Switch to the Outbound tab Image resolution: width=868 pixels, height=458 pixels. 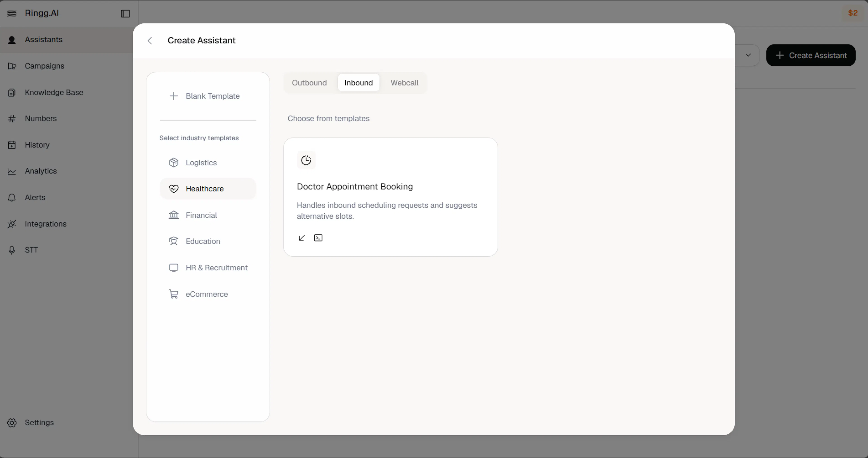pyautogui.click(x=309, y=83)
